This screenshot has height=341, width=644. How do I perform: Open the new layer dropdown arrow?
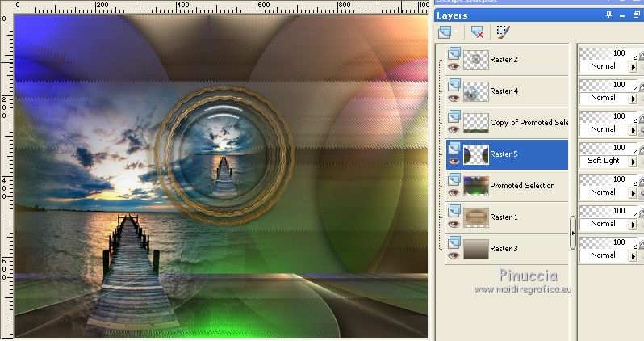pyautogui.click(x=456, y=32)
